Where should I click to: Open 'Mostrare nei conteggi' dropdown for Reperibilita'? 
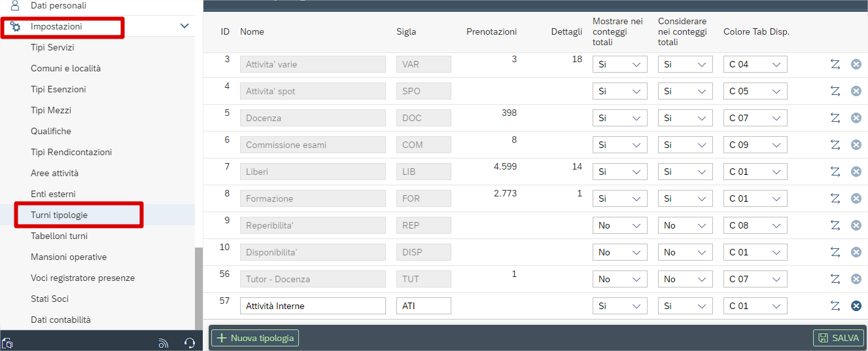(x=619, y=225)
